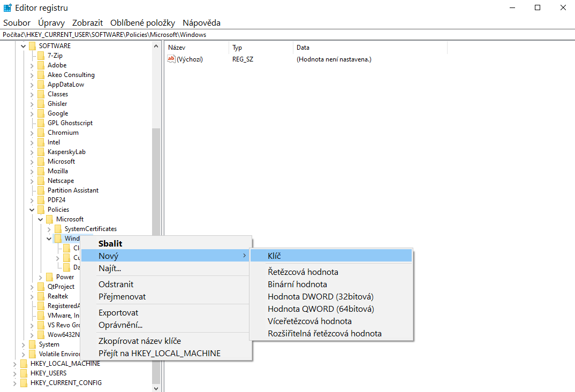Click the KasperskyLab folder icon
Viewport: 575px width, 392px height.
41,152
